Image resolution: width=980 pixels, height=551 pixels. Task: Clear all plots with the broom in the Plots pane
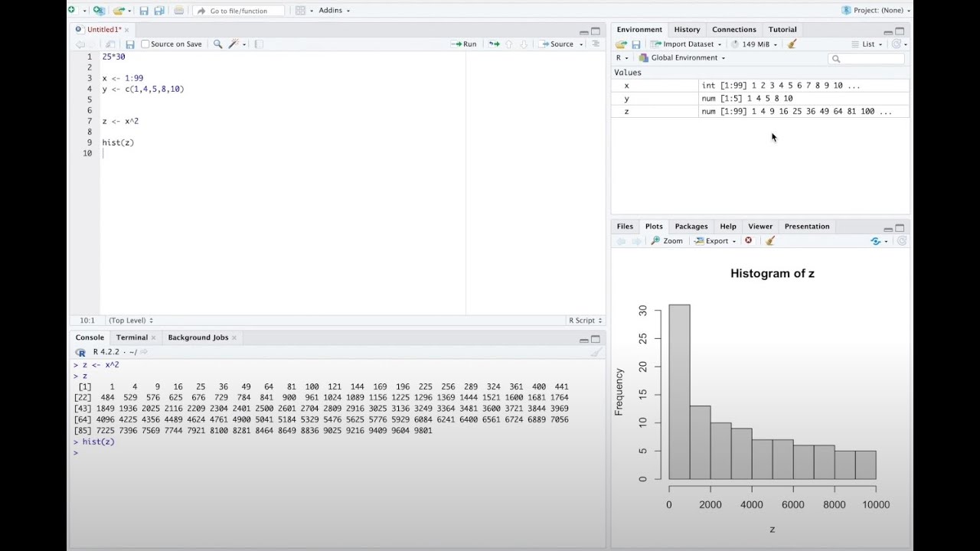click(770, 240)
